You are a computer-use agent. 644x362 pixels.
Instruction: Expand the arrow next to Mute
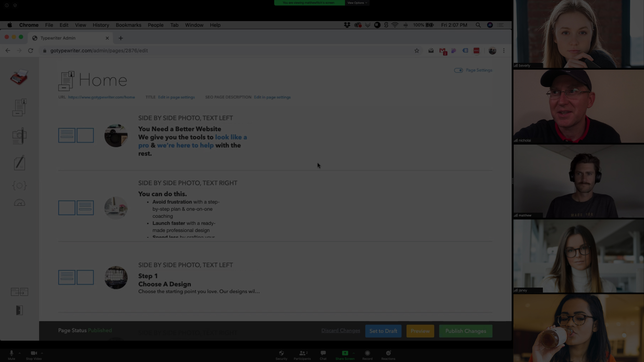[x=20, y=353]
